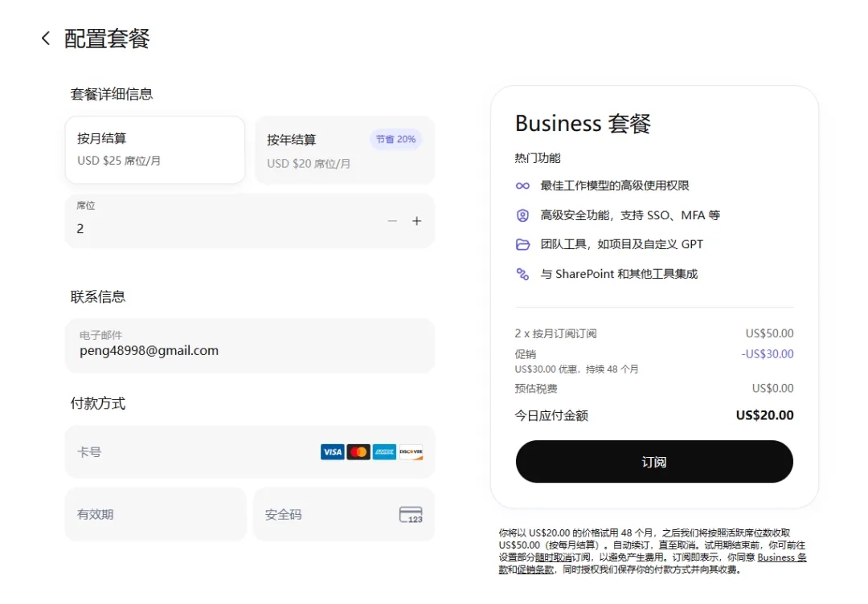Screen dimensions: 868x604
Task: Click the shield icon beside 高级安全功能
Action: click(x=522, y=215)
